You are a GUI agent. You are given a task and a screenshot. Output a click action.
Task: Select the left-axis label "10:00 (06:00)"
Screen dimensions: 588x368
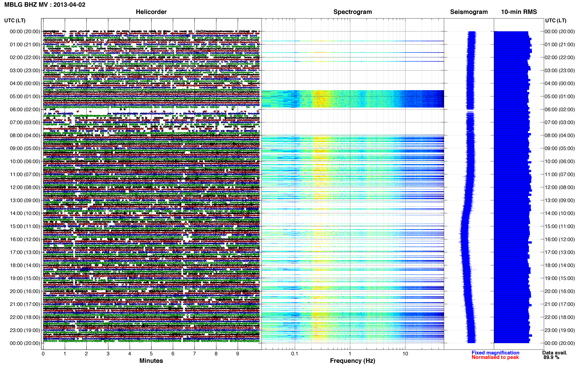pyautogui.click(x=25, y=161)
